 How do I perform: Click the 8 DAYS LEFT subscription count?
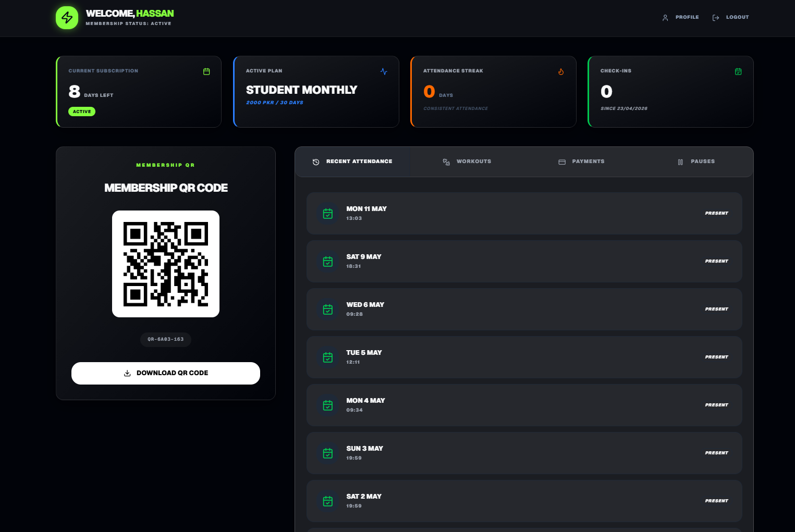point(91,92)
